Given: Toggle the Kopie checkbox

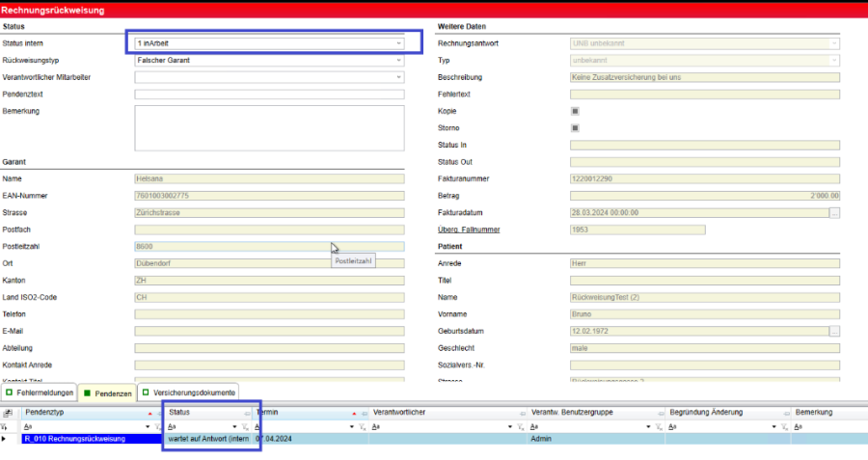Looking at the screenshot, I should 575,111.
